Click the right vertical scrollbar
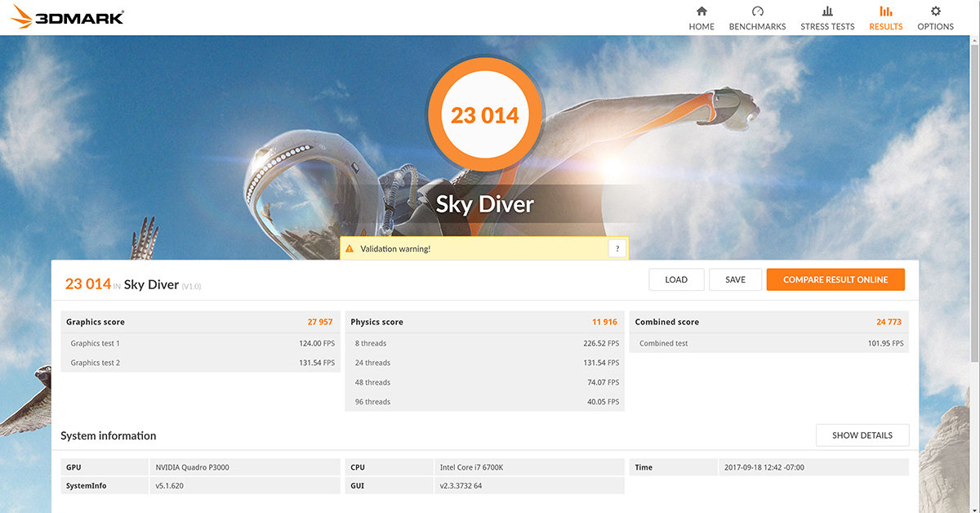Viewport: 980px width, 513px height. pos(974,245)
